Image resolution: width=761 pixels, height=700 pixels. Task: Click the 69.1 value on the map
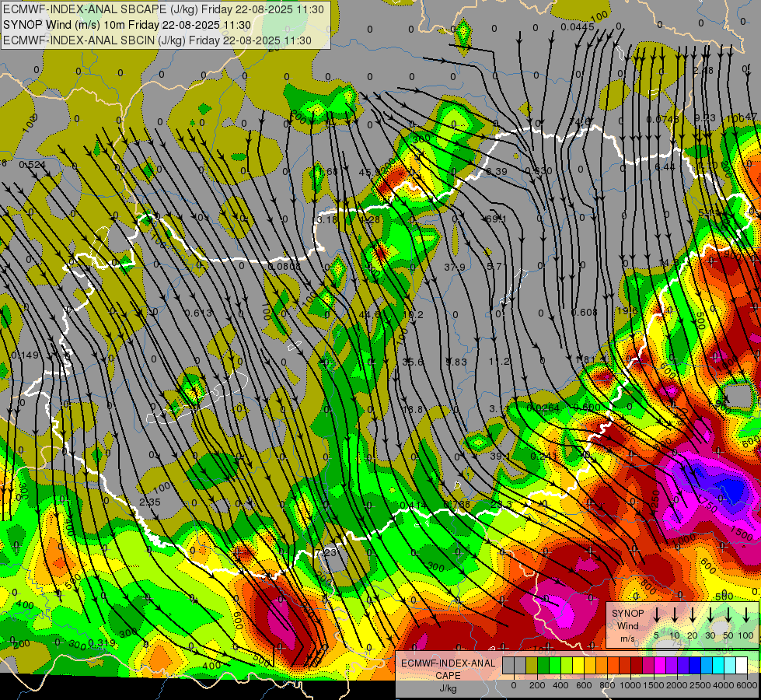coord(496,219)
